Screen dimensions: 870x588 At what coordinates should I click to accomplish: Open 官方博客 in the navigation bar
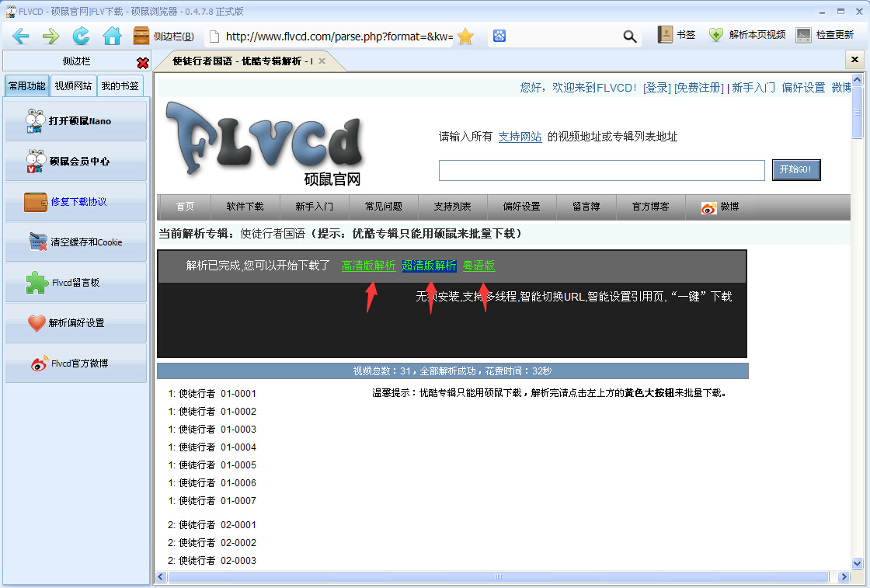coord(650,207)
